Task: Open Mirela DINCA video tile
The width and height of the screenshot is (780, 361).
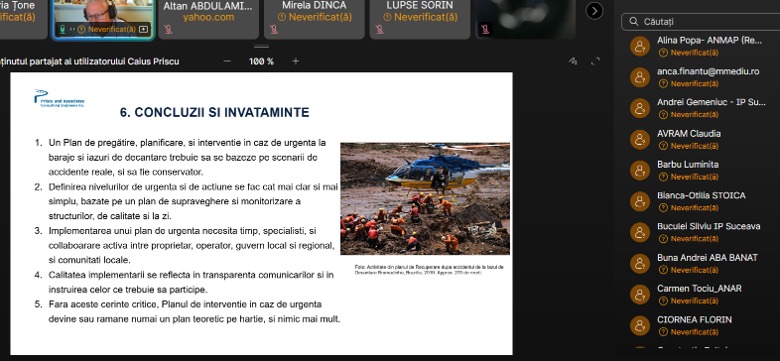Action: pyautogui.click(x=314, y=19)
